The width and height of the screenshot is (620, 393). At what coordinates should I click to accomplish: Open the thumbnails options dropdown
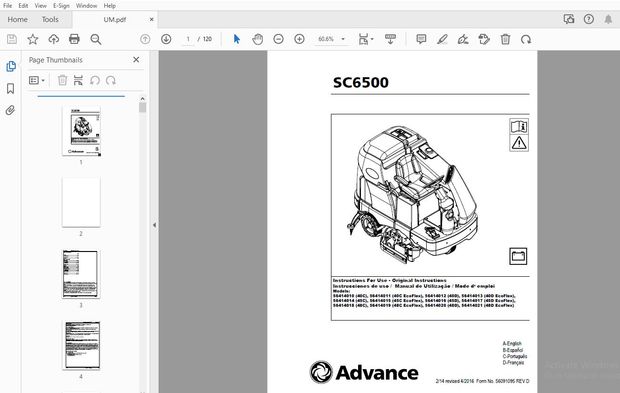coord(37,80)
